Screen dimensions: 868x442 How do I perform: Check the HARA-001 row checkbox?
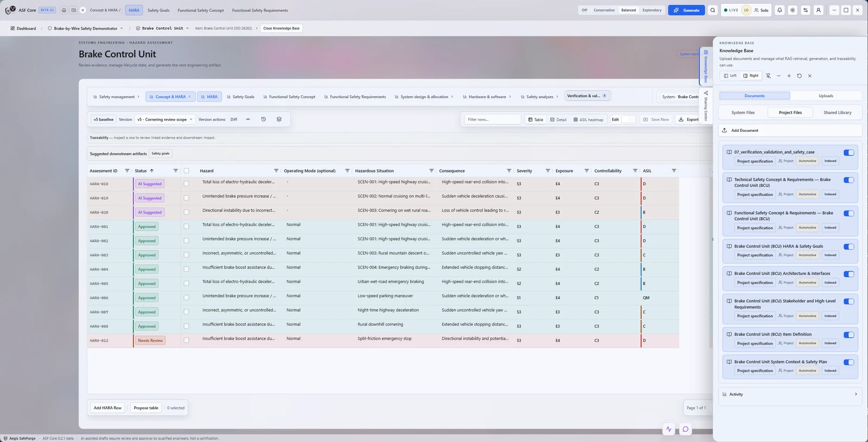[x=187, y=226]
